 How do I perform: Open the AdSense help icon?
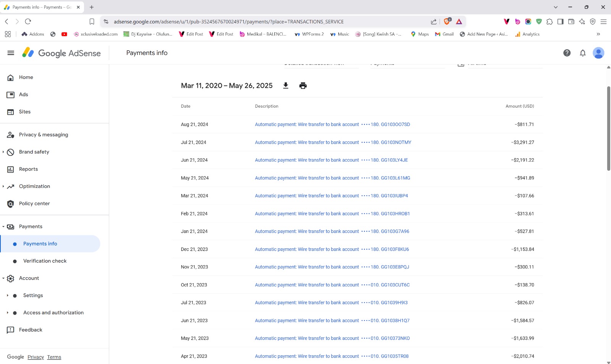click(567, 53)
